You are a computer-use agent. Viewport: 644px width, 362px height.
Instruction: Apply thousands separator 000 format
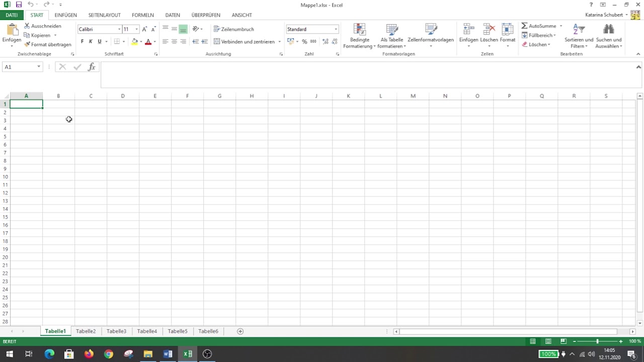coord(313,42)
